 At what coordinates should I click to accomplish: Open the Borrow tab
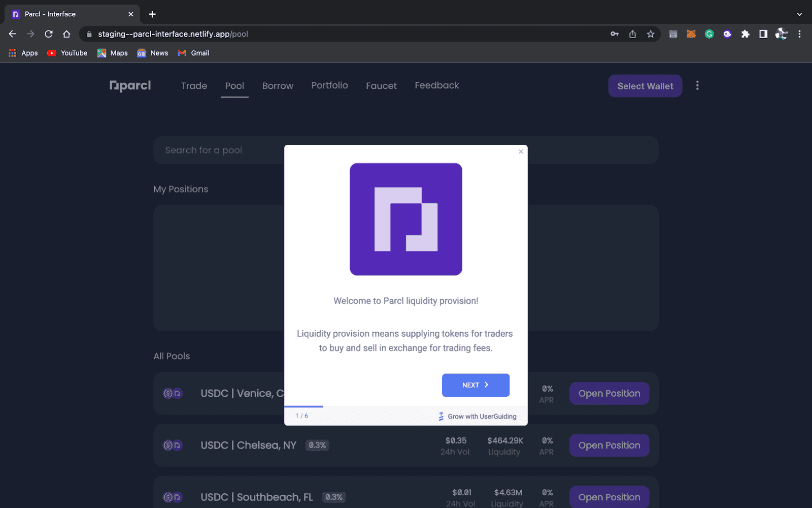278,86
